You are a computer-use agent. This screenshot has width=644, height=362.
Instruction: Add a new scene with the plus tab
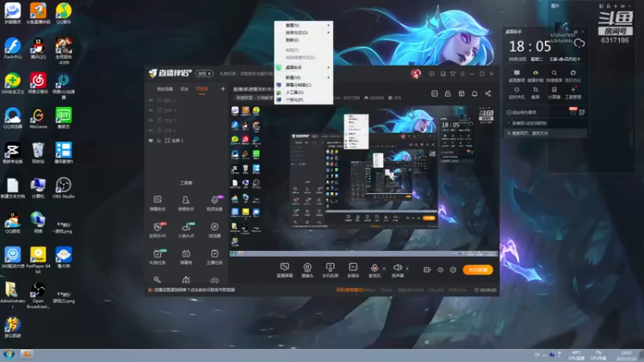(223, 88)
